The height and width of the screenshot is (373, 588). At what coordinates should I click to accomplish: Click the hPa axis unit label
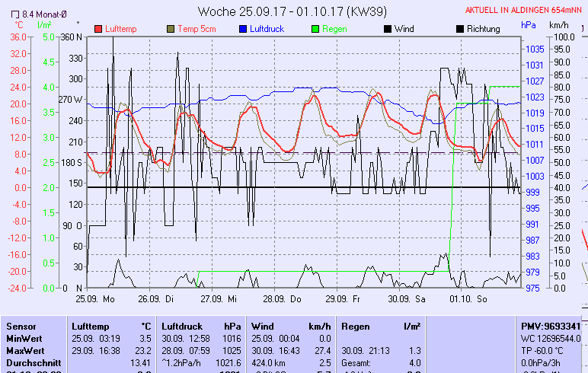(529, 24)
